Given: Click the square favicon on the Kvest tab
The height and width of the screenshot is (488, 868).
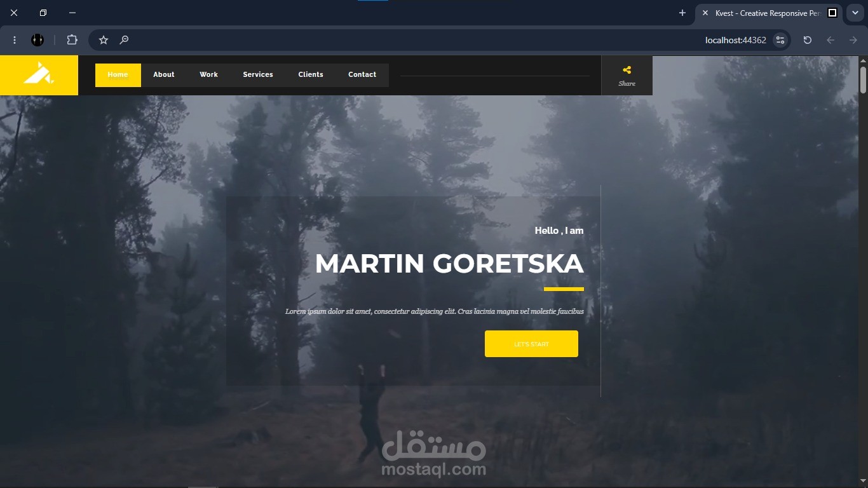Looking at the screenshot, I should tap(832, 13).
